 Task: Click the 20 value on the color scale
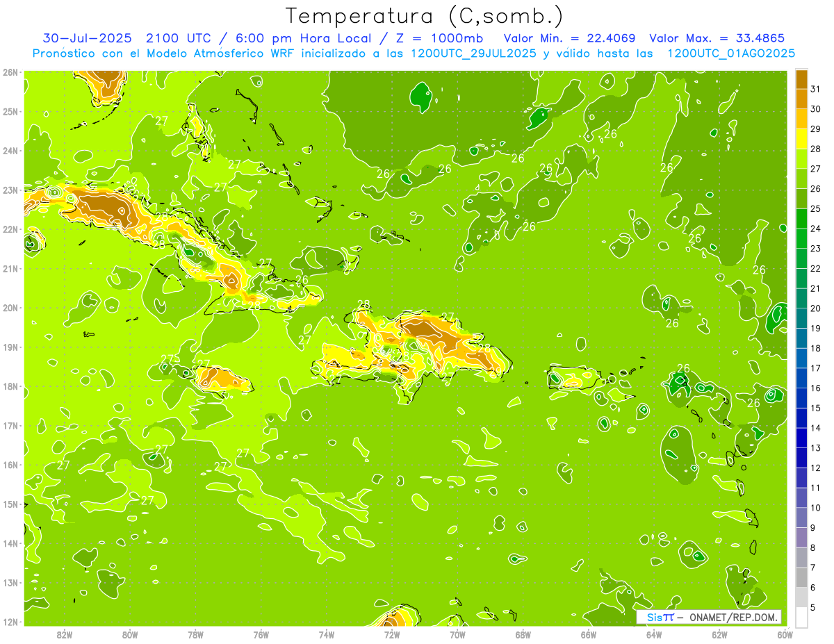click(x=816, y=308)
